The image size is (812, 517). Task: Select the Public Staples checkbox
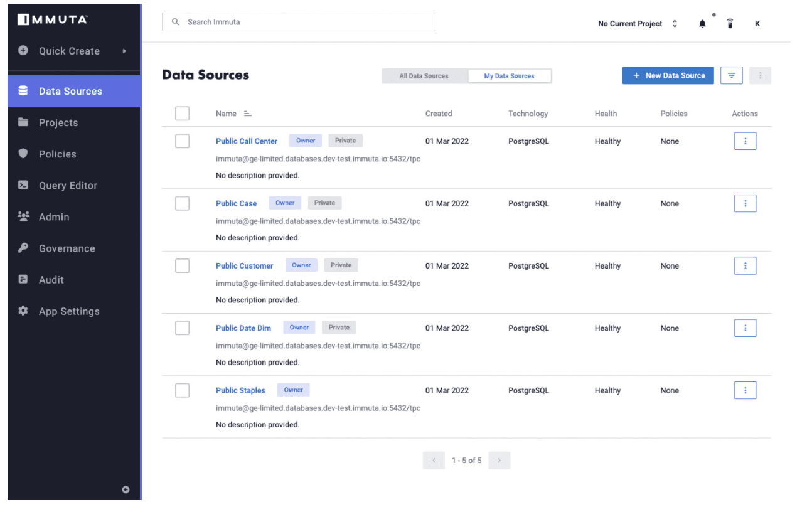[182, 390]
